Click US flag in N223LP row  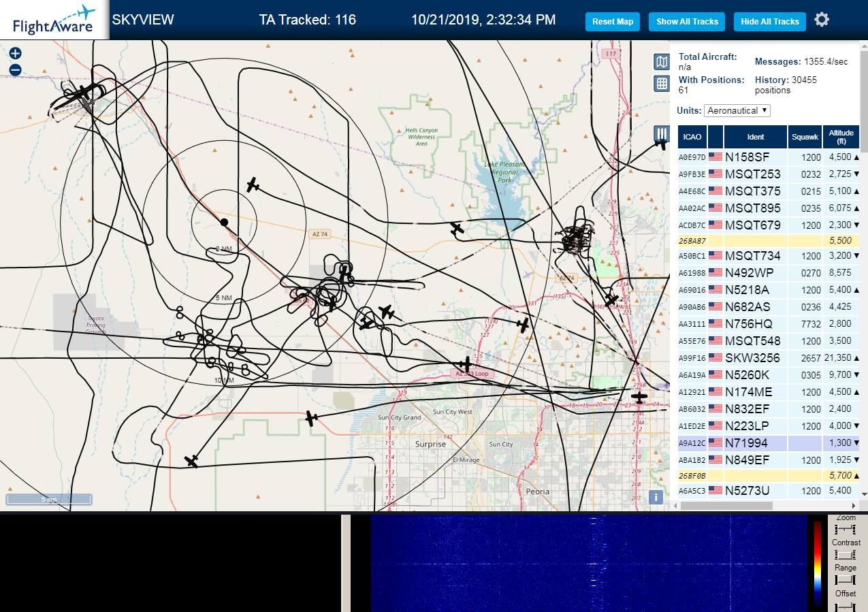pos(716,426)
